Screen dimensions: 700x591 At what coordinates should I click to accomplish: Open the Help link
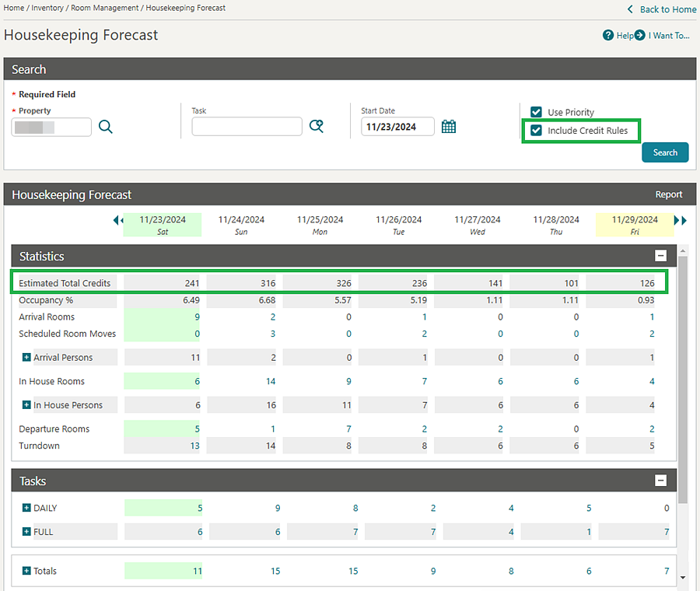coord(625,36)
